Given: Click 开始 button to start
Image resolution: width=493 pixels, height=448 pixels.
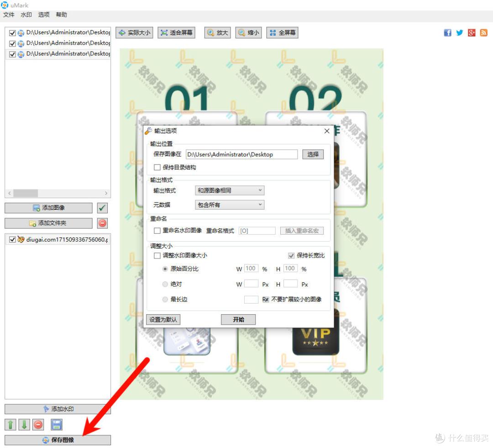Looking at the screenshot, I should 238,320.
